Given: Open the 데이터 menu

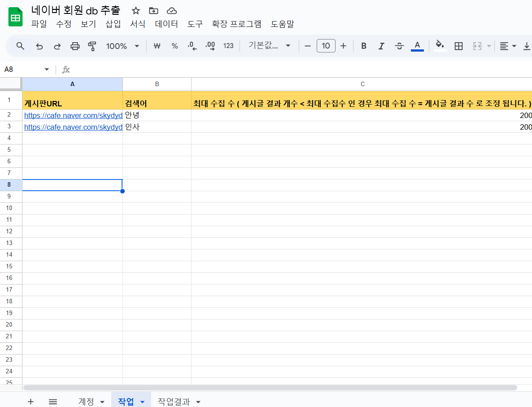Looking at the screenshot, I should [x=166, y=24].
